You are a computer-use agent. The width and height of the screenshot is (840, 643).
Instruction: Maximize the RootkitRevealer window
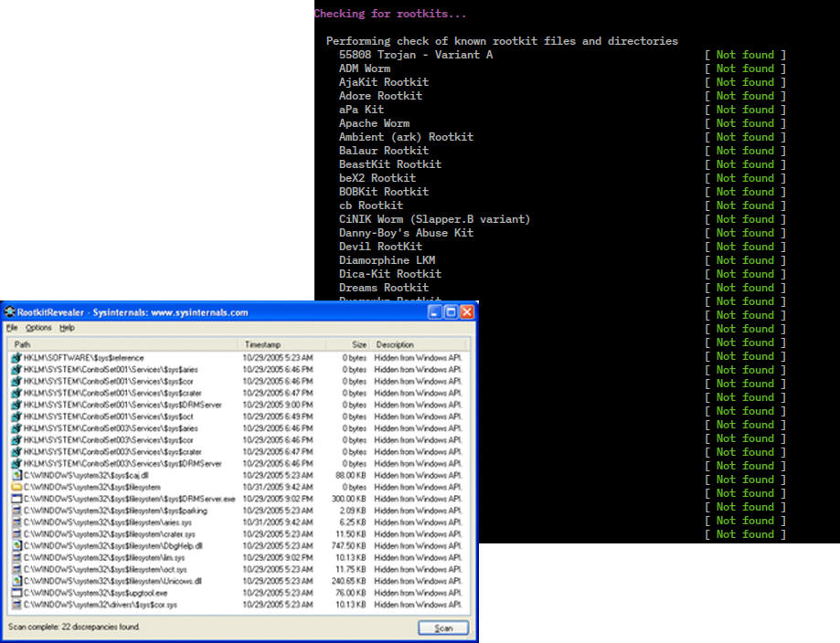(451, 312)
